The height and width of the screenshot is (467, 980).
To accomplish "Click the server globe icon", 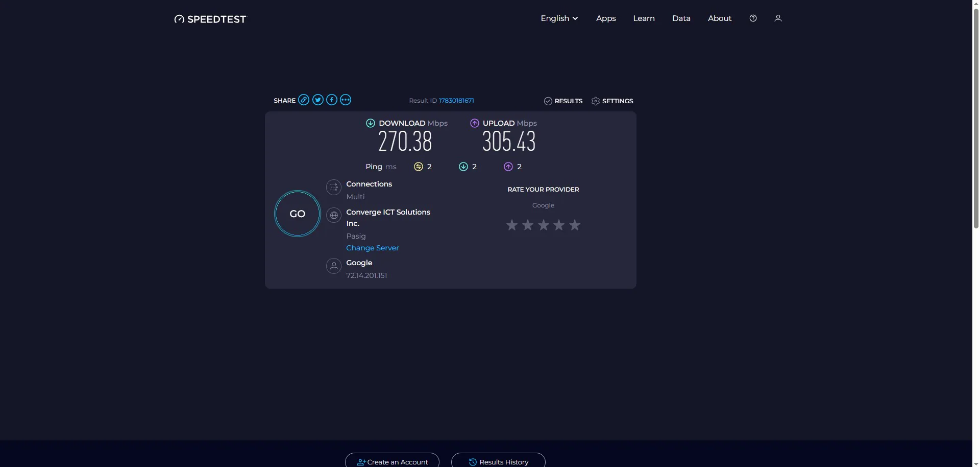I will point(334,215).
